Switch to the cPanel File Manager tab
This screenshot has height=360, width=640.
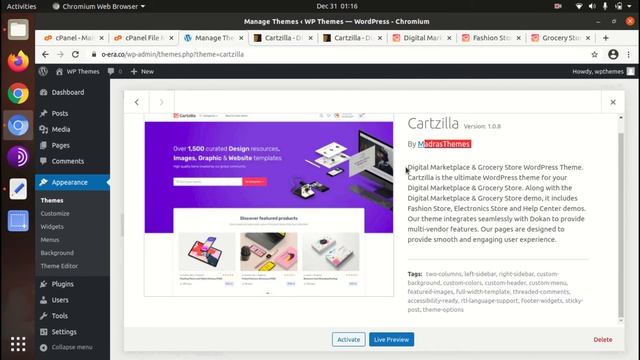click(x=143, y=38)
